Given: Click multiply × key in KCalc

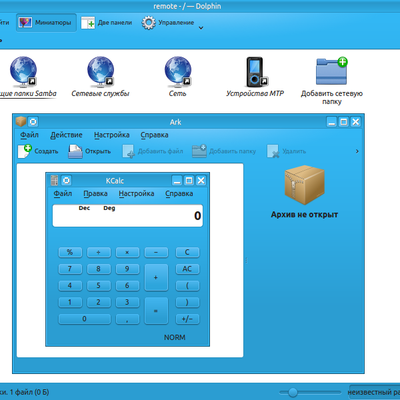Looking at the screenshot, I should click(x=127, y=252).
